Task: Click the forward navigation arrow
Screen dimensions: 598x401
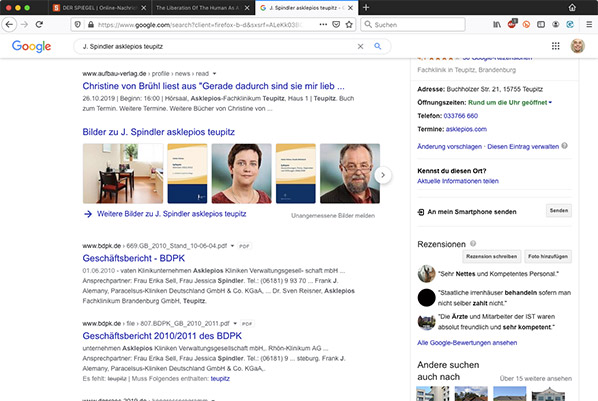Action: point(24,24)
